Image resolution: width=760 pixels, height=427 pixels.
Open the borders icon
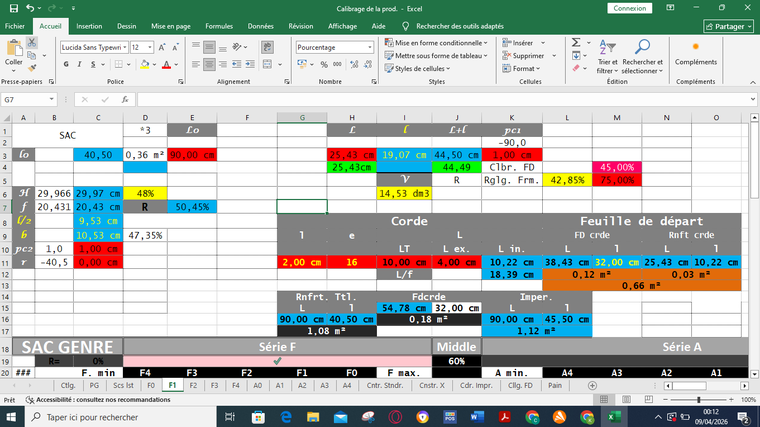pos(118,64)
